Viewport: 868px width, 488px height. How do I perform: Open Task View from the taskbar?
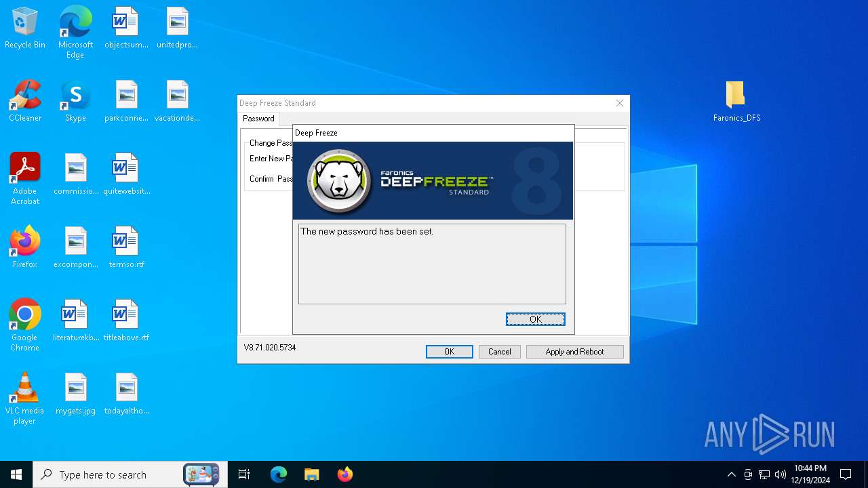pyautogui.click(x=244, y=474)
